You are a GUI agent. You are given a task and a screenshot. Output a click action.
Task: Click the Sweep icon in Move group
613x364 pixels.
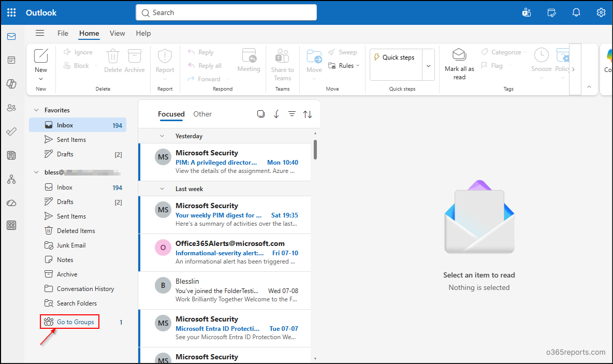(332, 52)
